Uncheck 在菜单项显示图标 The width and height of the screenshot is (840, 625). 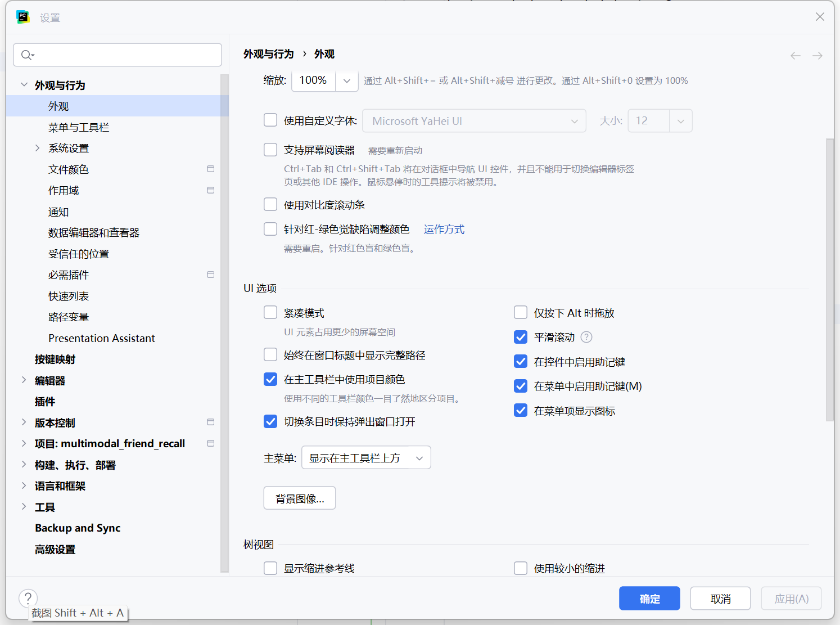coord(521,411)
